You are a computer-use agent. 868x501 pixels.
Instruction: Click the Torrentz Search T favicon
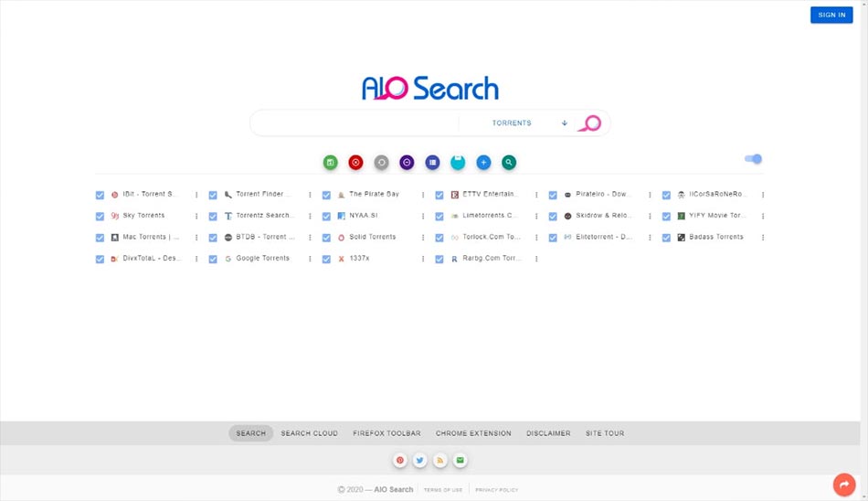tap(228, 216)
